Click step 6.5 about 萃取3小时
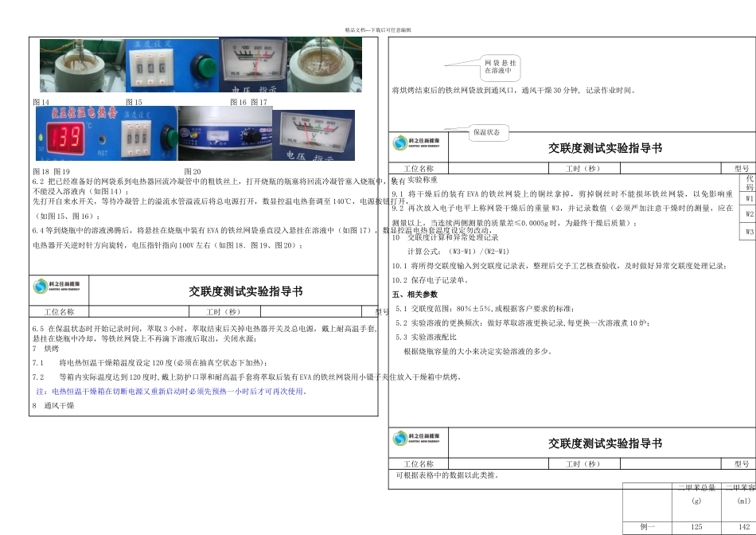Viewport: 756px width, 535px height. pos(205,329)
